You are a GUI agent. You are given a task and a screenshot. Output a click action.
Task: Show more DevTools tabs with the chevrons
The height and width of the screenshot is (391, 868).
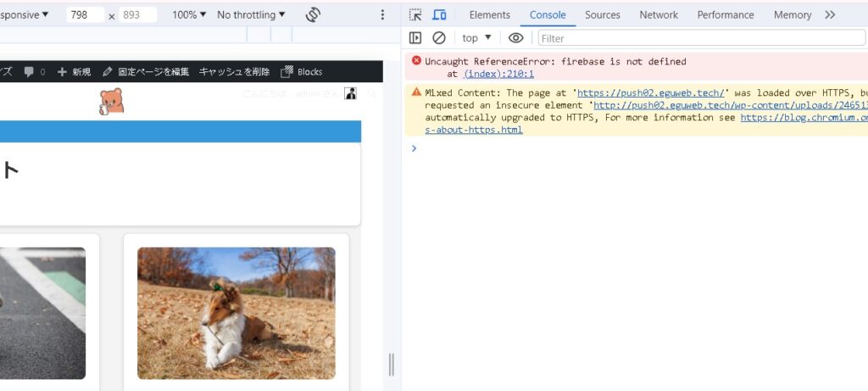coord(830,14)
